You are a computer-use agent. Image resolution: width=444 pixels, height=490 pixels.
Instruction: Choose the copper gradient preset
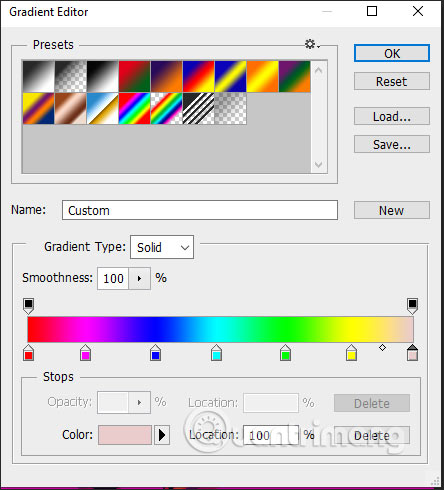click(x=71, y=109)
